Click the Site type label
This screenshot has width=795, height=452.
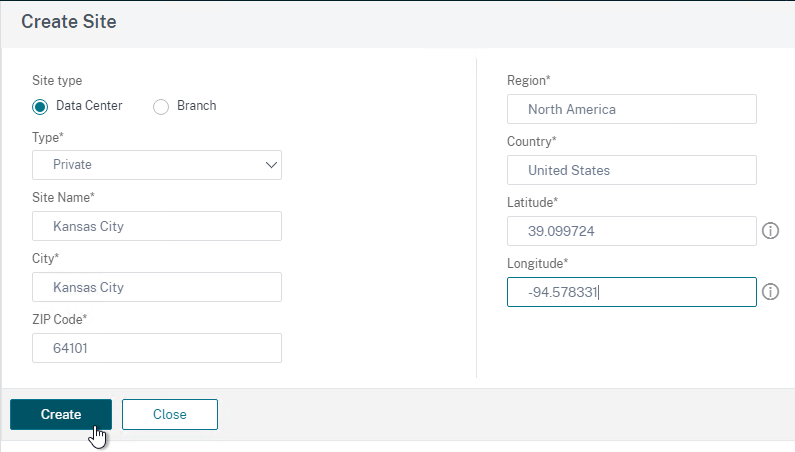(57, 81)
